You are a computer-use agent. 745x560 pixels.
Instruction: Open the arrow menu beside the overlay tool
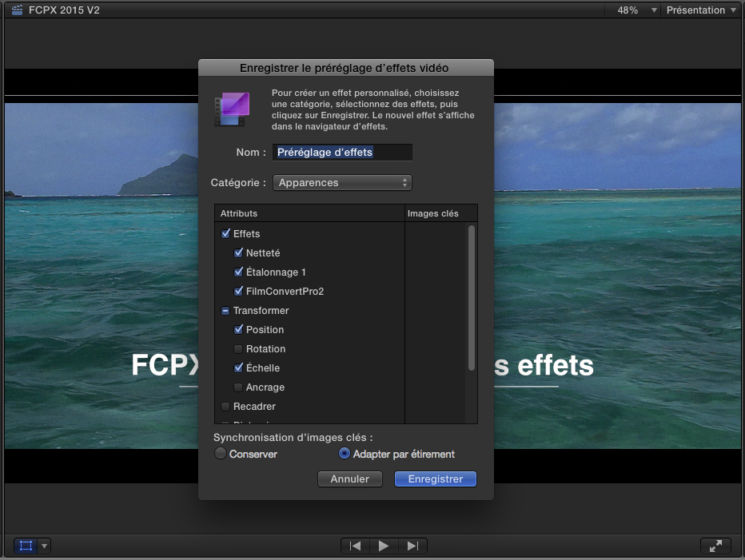click(x=45, y=546)
